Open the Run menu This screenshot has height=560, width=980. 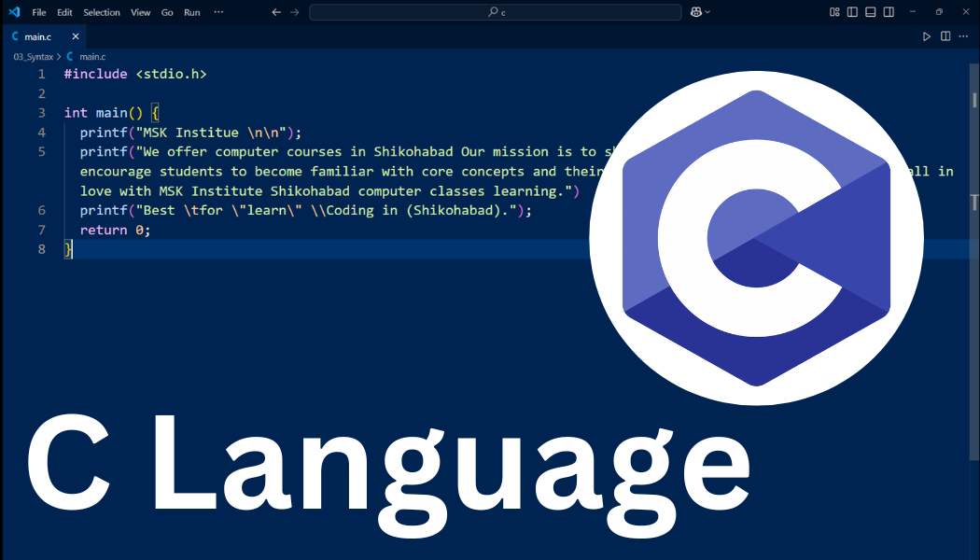[x=192, y=12]
